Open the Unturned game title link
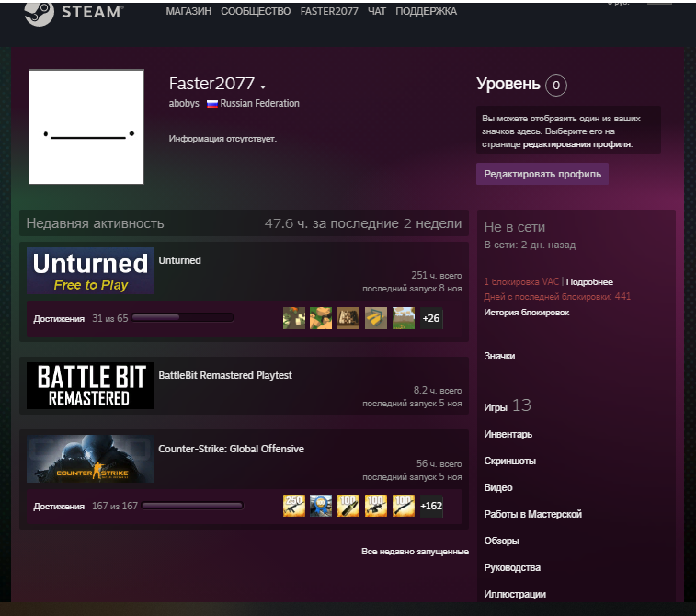Viewport: 696px width, 616px height. click(x=180, y=260)
